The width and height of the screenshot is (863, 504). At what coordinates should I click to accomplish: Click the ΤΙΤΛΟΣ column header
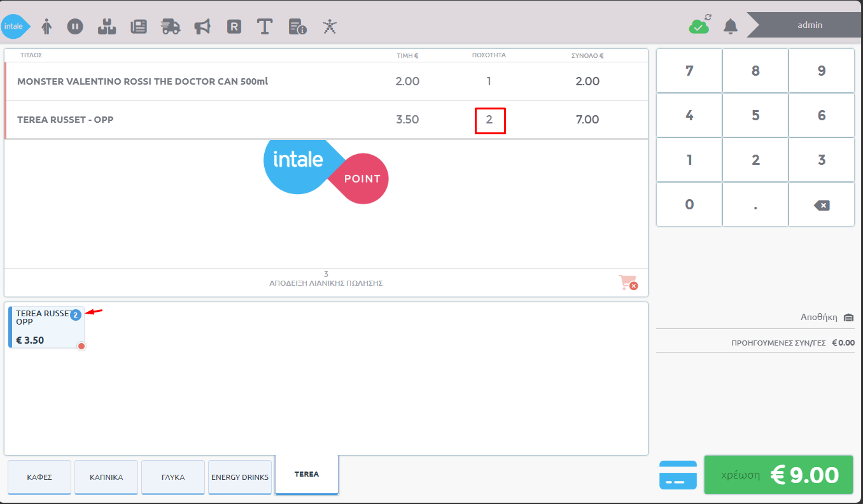coord(31,55)
